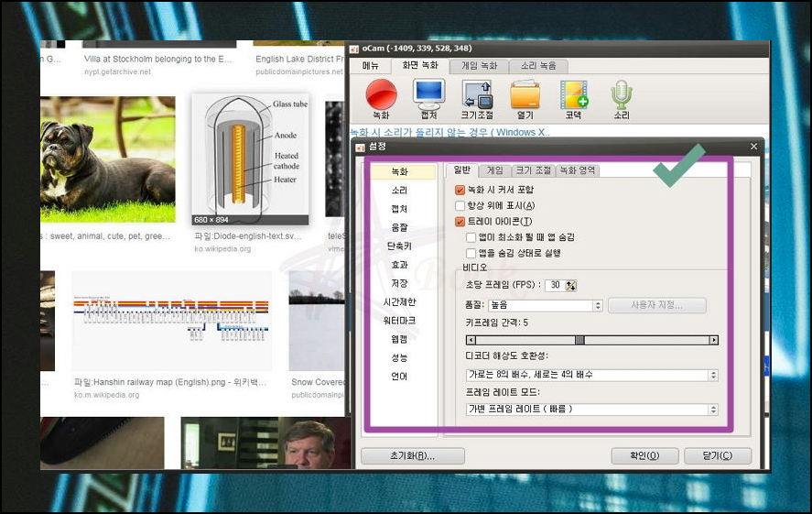The image size is (812, 514).
Task: Click the ko.m.wikipedia.org source text
Action: pyautogui.click(x=107, y=395)
